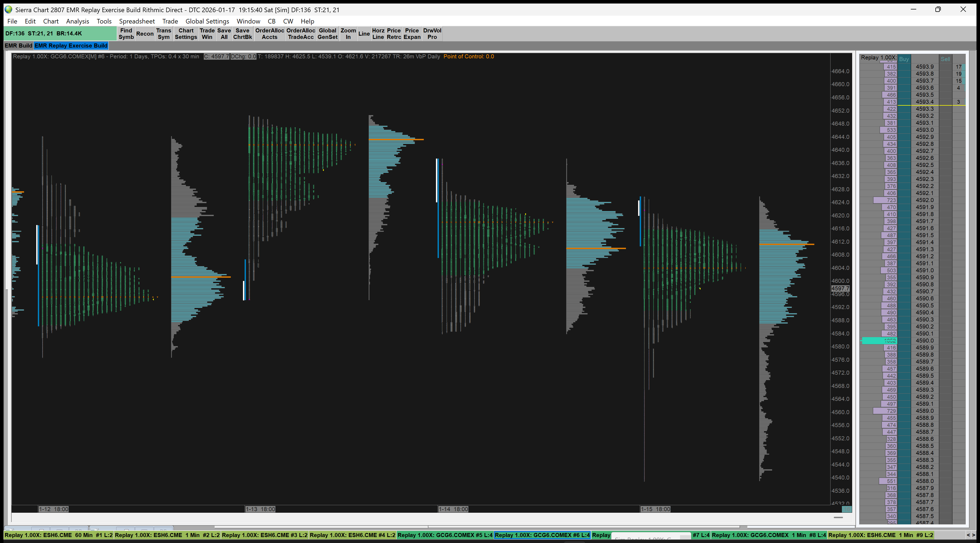Choose the DrwVol Pro tool
Viewport: 980px width, 543px height.
[432, 33]
